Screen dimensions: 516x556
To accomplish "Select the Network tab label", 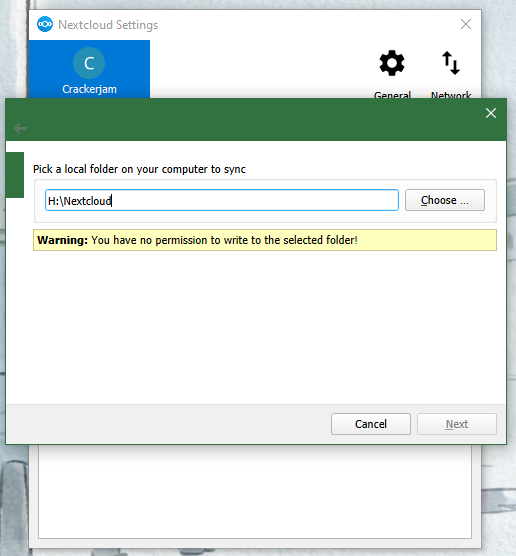I will click(x=451, y=94).
